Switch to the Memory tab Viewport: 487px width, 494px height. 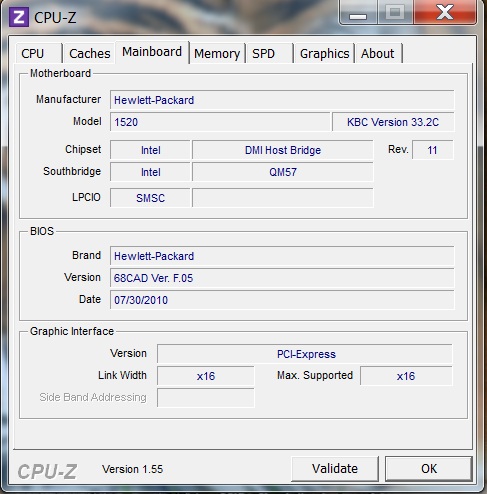(x=217, y=53)
